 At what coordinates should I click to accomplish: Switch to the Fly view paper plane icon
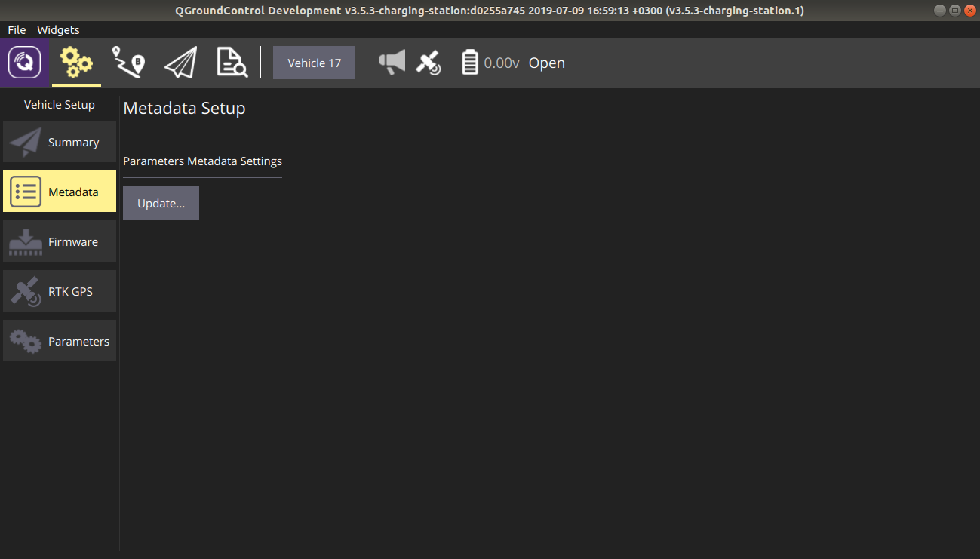pos(180,63)
